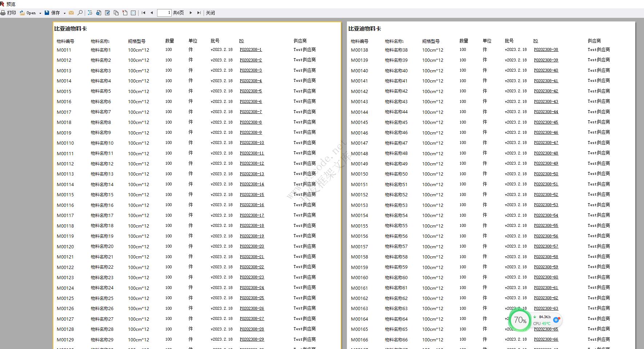Toggle the report outline panel icon
The height and width of the screenshot is (349, 644).
click(90, 13)
